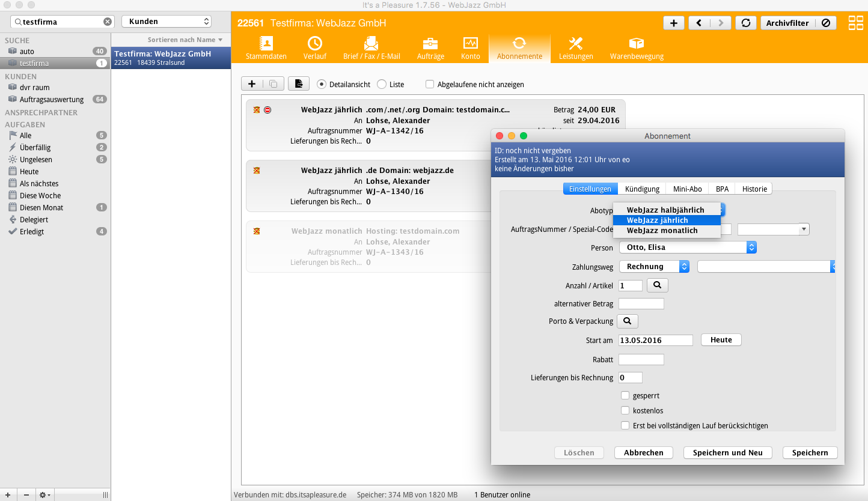Open the Auftragsauswertung customer list

55,99
